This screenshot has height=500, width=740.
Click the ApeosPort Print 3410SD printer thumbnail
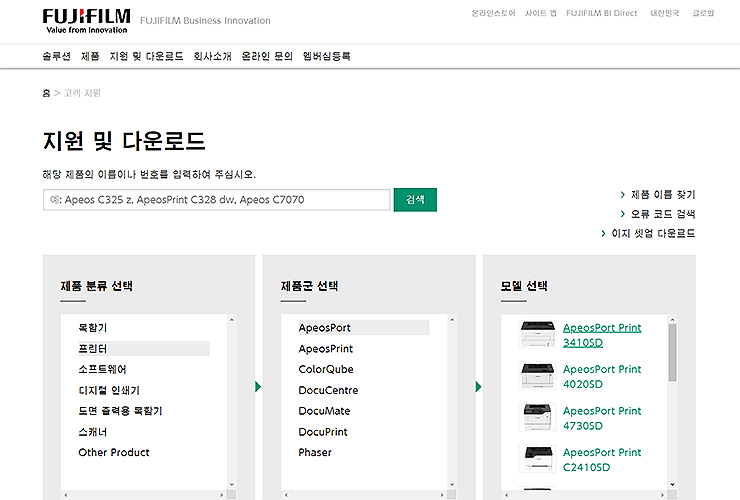coord(537,334)
